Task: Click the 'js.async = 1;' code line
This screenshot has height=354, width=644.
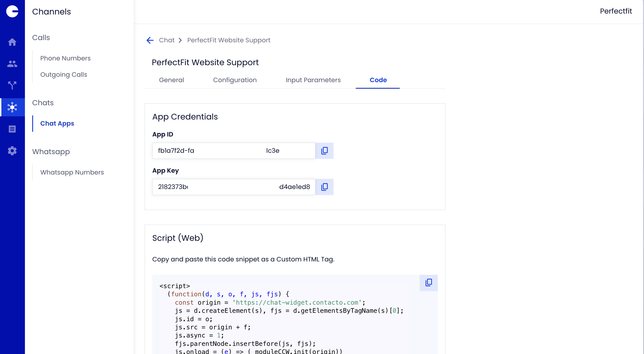Action: pos(199,335)
